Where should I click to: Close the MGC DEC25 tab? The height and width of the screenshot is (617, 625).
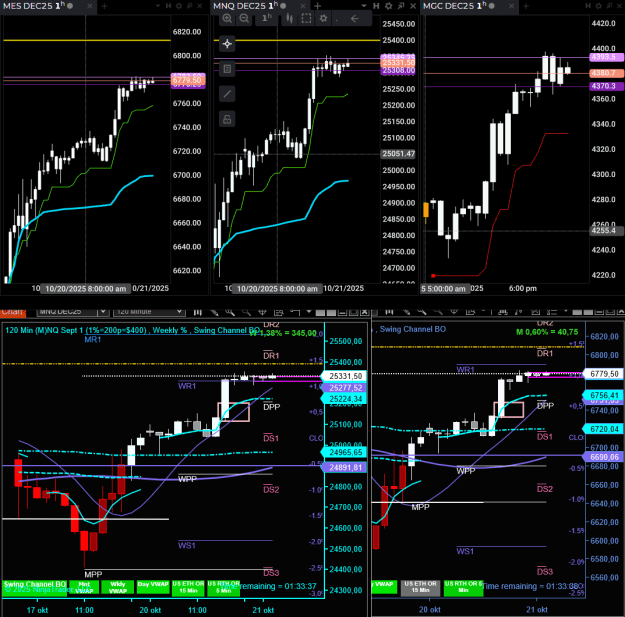511,6
